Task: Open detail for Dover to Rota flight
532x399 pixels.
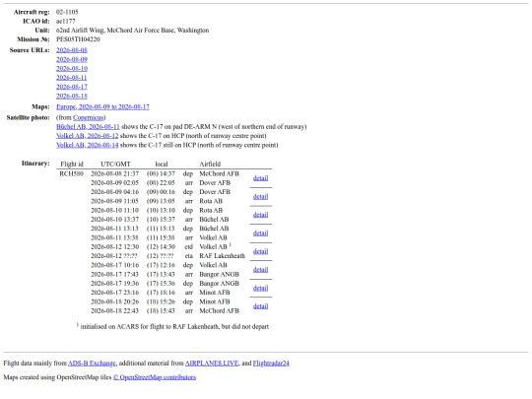Action: tap(260, 196)
